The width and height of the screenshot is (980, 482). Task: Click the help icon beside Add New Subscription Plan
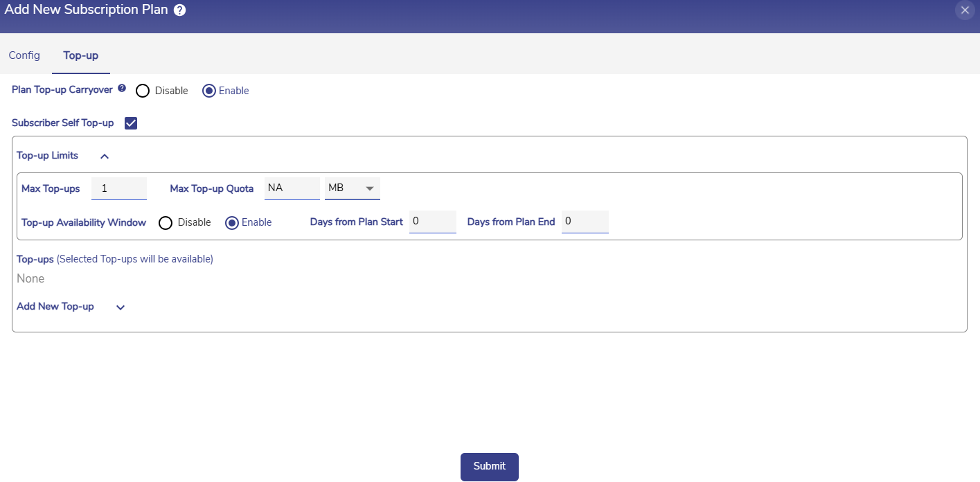tap(179, 10)
